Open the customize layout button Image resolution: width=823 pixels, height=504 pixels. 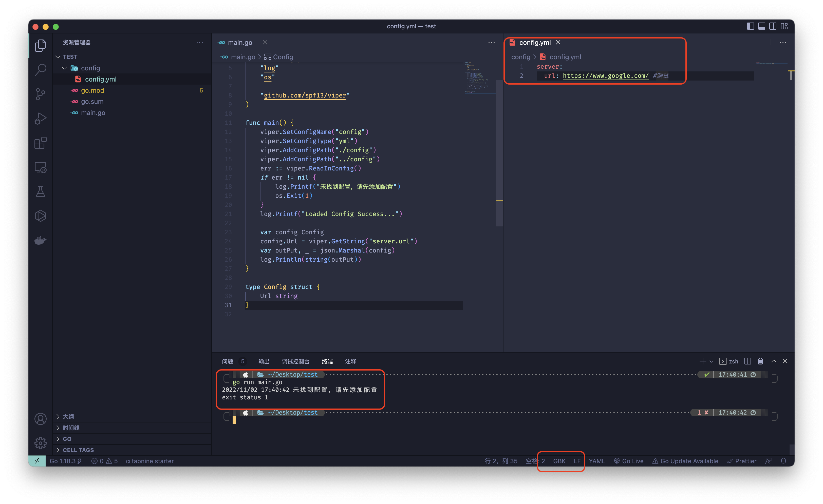[x=784, y=26]
